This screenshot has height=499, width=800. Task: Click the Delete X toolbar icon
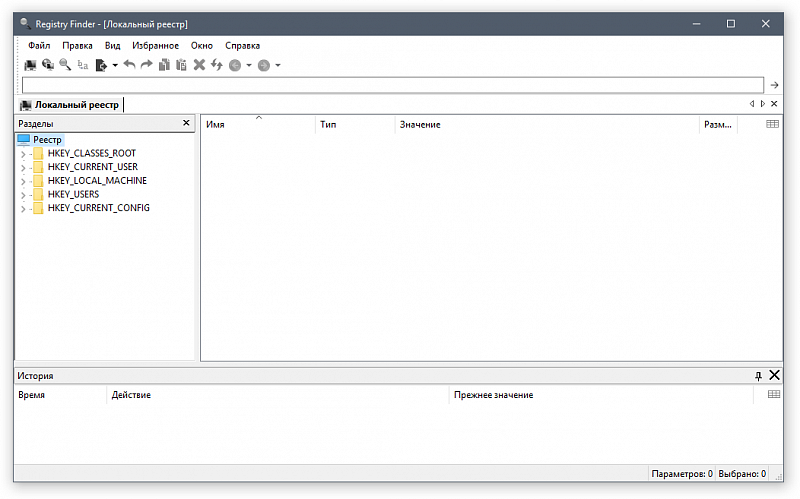[199, 65]
